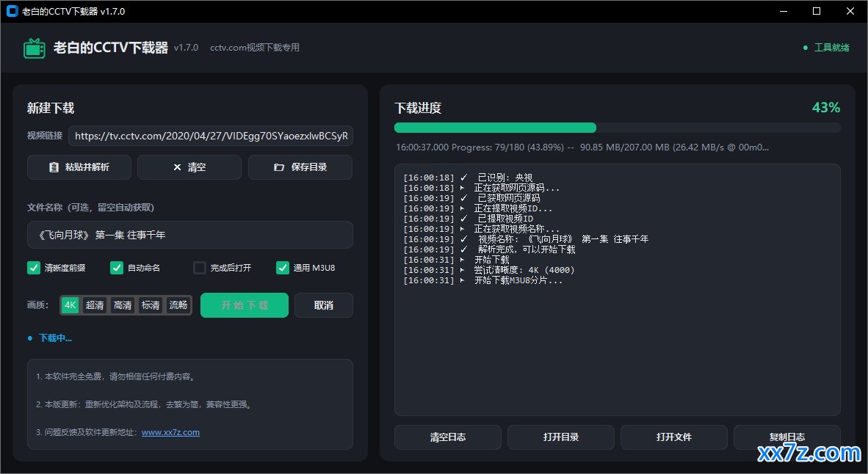Open the www.xx7z.com link
Screen dimensions: 868x474
pyautogui.click(x=170, y=432)
